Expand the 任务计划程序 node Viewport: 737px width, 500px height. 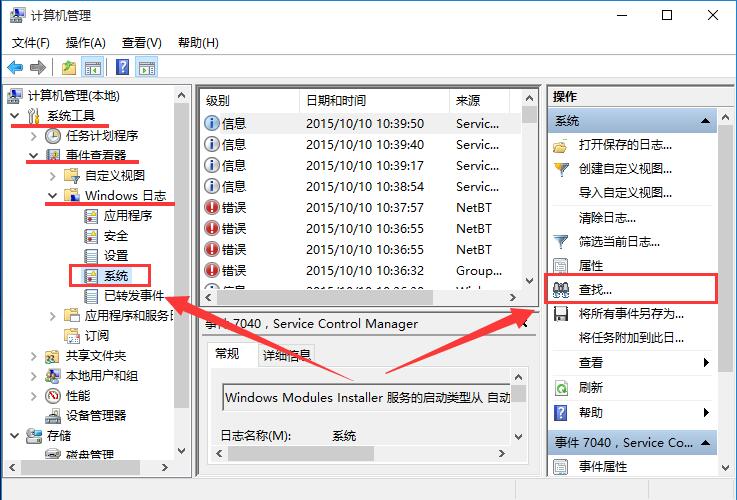coord(35,136)
